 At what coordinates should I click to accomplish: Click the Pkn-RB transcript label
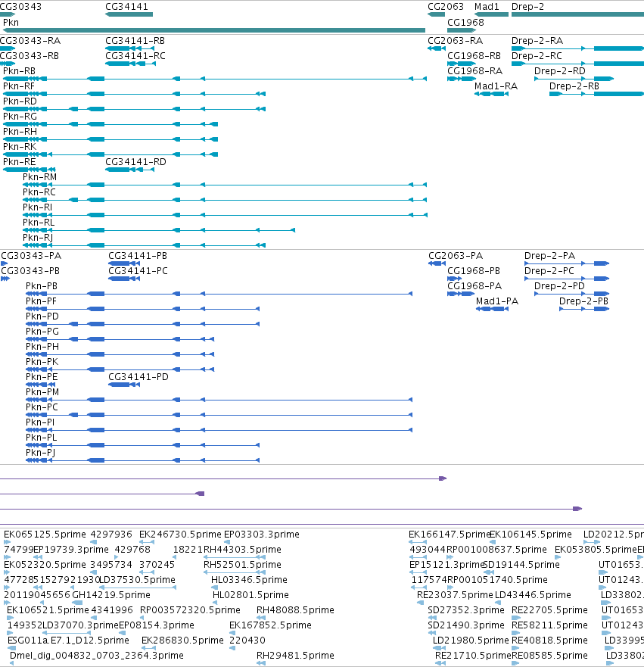click(x=19, y=70)
